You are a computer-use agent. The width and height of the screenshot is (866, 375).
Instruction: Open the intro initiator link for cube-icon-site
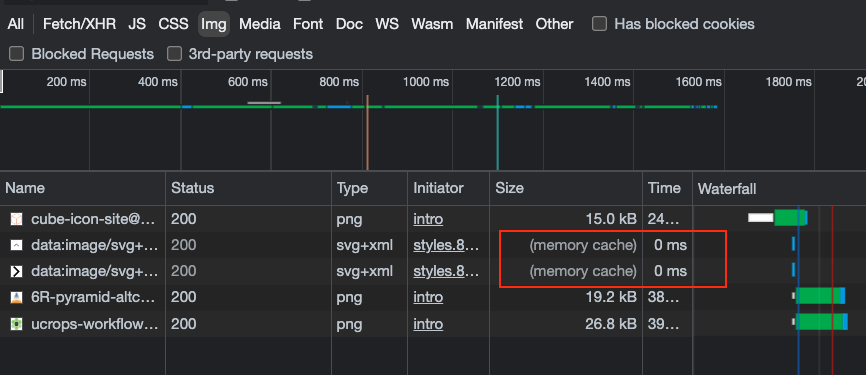428,219
